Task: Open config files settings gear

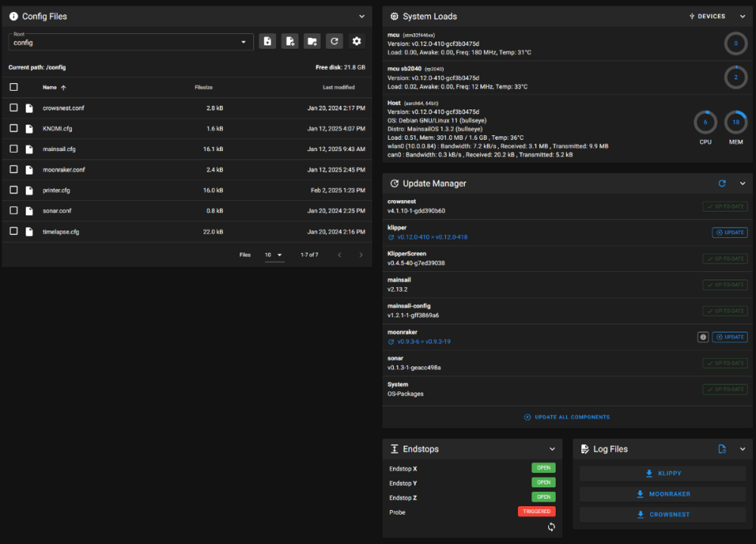Action: click(x=356, y=42)
